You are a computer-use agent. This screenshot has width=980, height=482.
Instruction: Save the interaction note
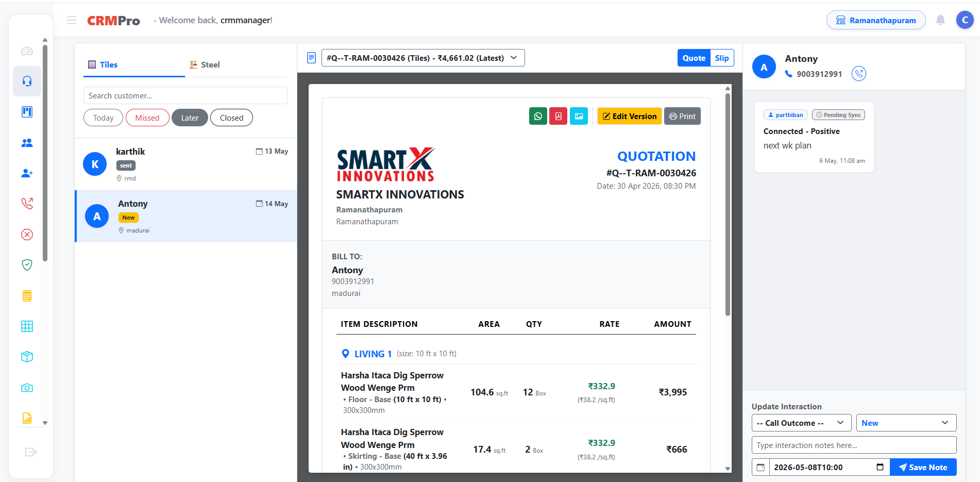click(x=923, y=467)
